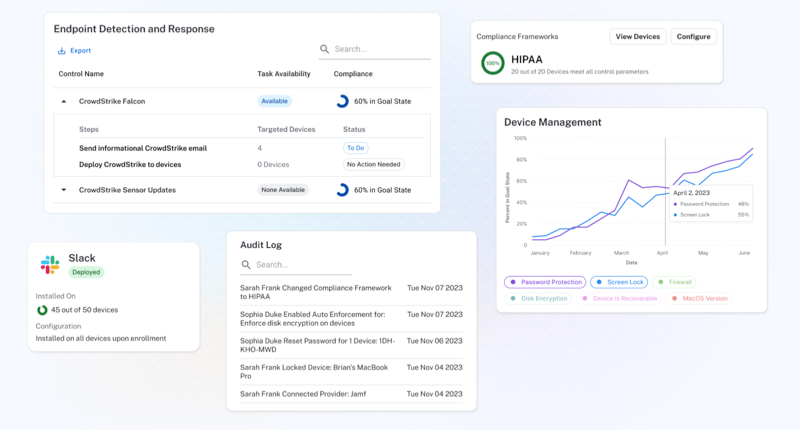Sort by Control Name column header
Viewport: 800px width, 430px height.
click(81, 74)
